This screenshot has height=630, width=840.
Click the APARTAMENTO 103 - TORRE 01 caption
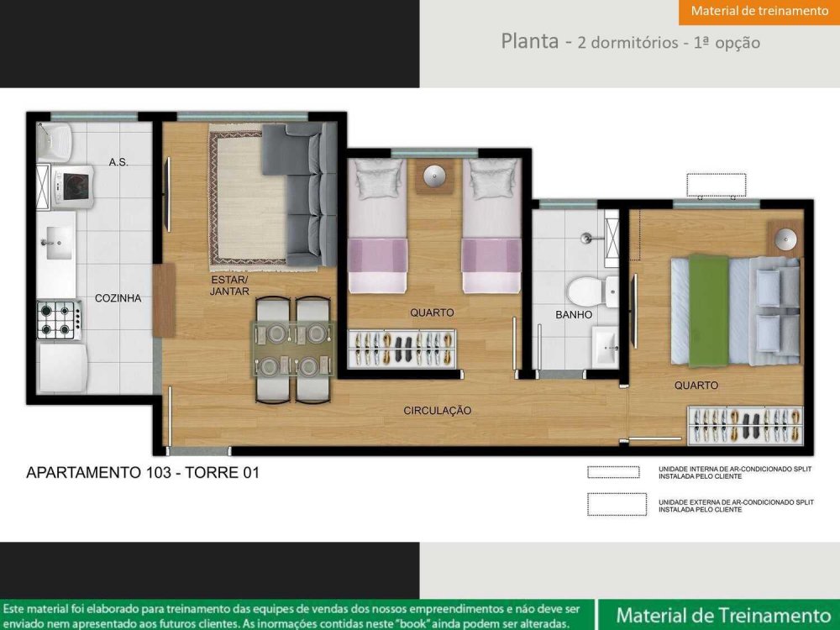pyautogui.click(x=143, y=473)
